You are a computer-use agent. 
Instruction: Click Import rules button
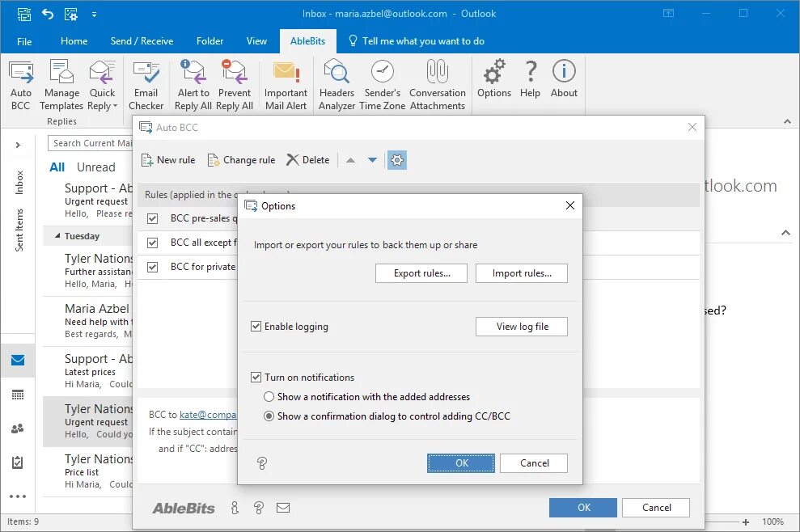click(x=522, y=273)
